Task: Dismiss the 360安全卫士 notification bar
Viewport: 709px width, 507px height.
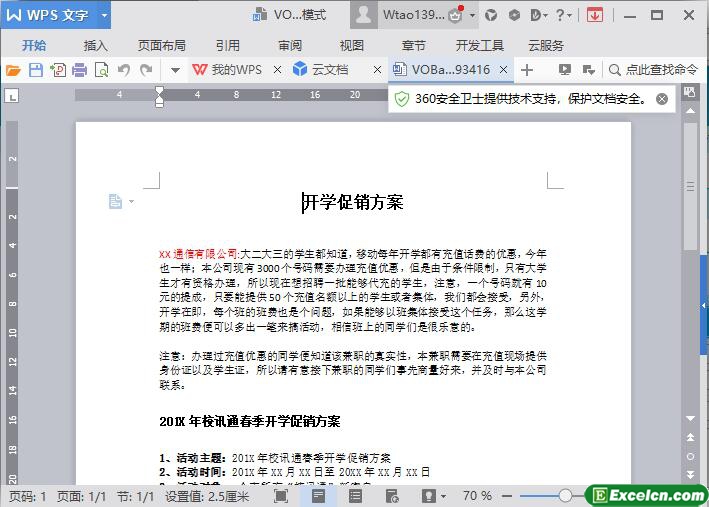Action: (x=662, y=99)
